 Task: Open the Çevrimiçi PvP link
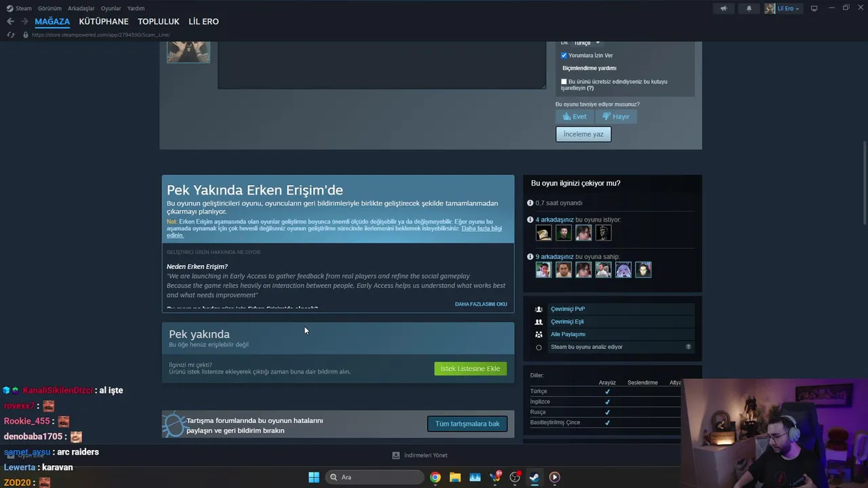click(568, 309)
